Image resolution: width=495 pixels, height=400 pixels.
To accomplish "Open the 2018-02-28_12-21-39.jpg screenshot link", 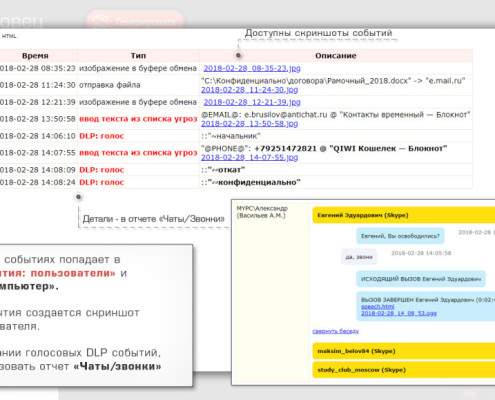I will coord(252,102).
